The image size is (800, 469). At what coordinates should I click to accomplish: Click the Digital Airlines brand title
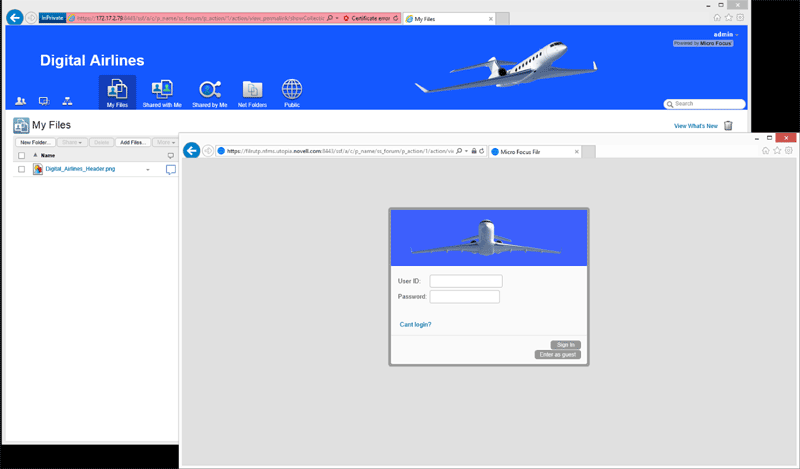(92, 61)
